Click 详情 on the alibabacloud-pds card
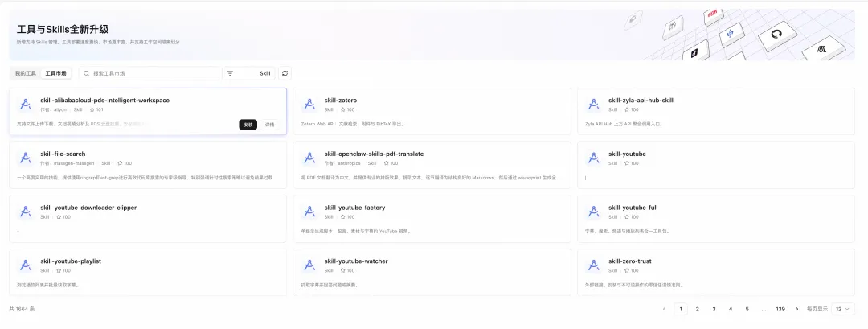 269,125
